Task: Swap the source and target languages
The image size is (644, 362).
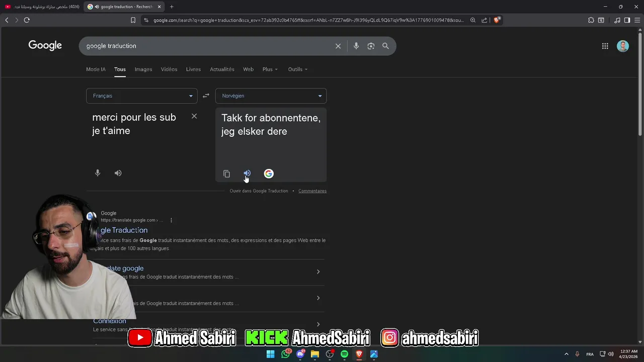Action: [x=206, y=96]
